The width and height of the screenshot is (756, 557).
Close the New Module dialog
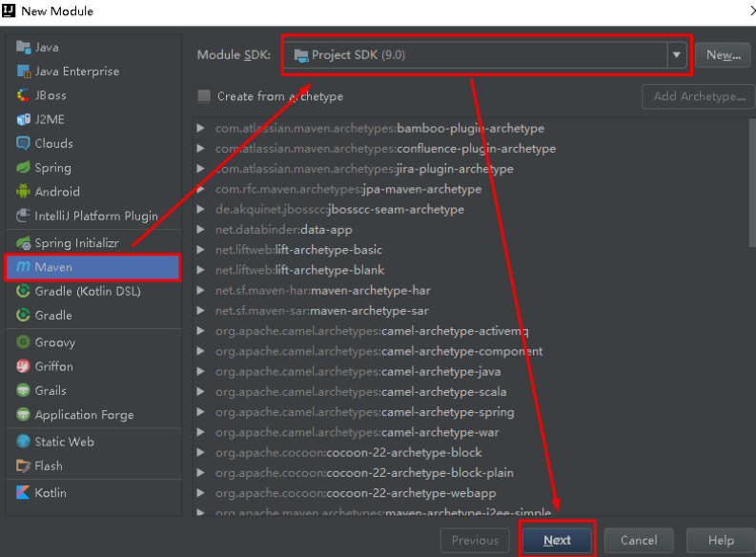coord(752,10)
